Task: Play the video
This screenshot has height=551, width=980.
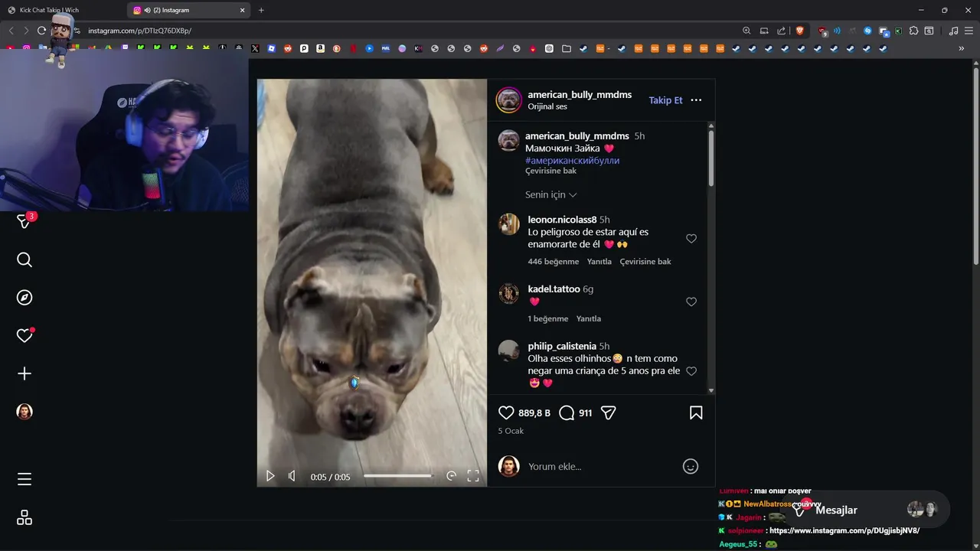Action: [x=270, y=476]
